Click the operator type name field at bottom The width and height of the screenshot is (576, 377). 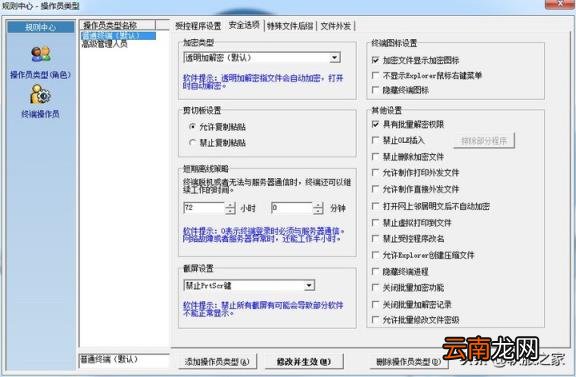tap(124, 360)
